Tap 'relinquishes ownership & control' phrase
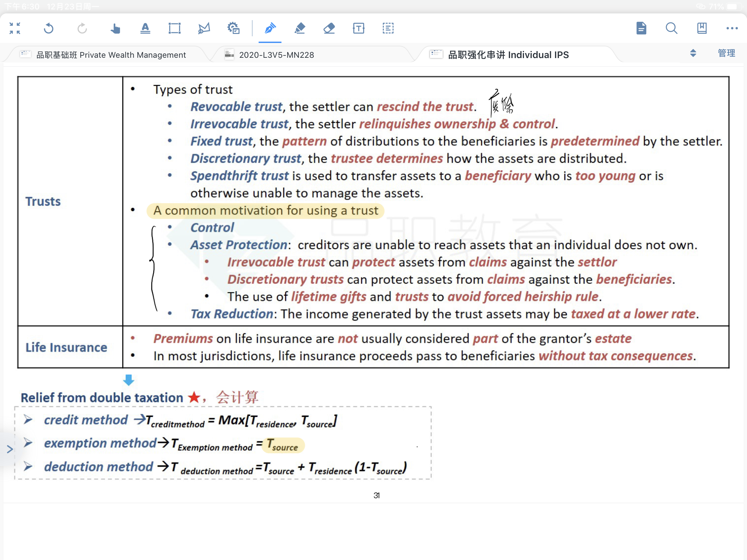The height and width of the screenshot is (560, 747). (457, 124)
